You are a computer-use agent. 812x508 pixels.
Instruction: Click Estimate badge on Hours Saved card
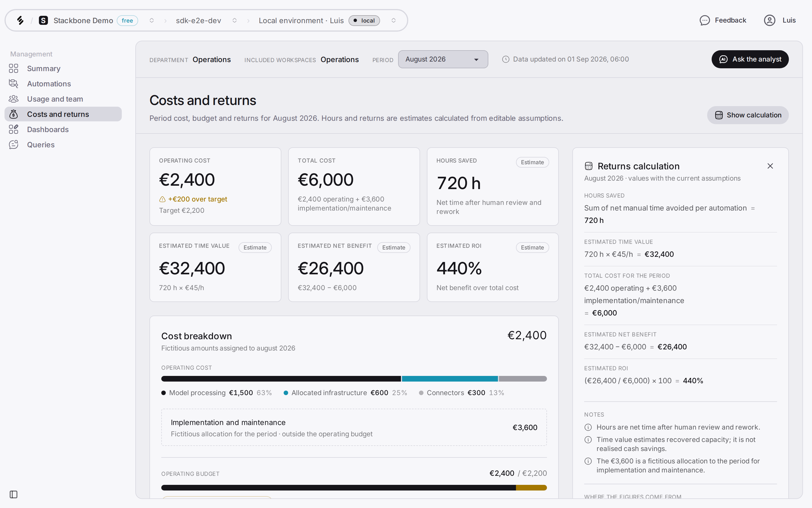[532, 162]
